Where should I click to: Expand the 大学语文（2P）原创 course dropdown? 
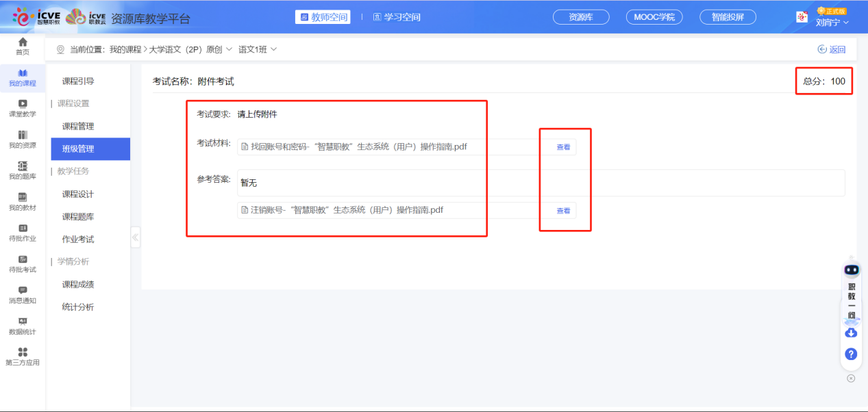pyautogui.click(x=230, y=49)
